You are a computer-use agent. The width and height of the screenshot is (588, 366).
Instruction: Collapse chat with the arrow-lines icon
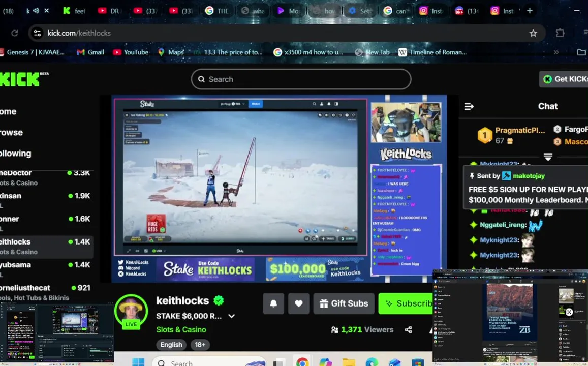[469, 107]
